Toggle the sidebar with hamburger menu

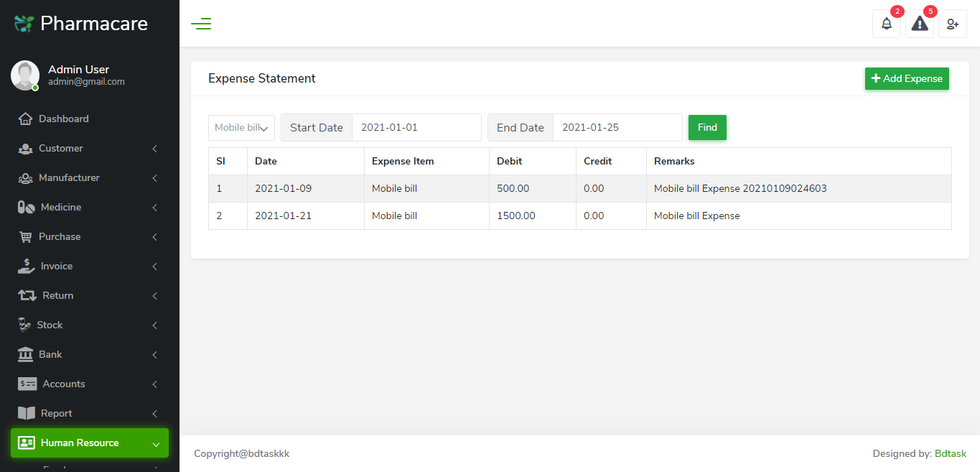[x=201, y=23]
